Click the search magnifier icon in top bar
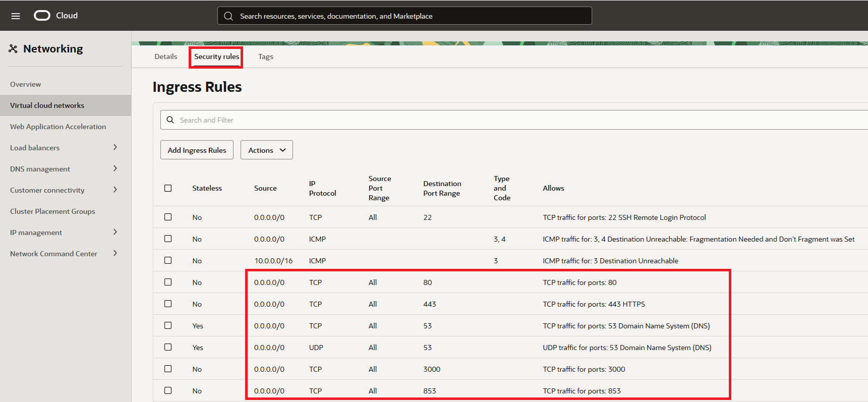 pyautogui.click(x=228, y=16)
